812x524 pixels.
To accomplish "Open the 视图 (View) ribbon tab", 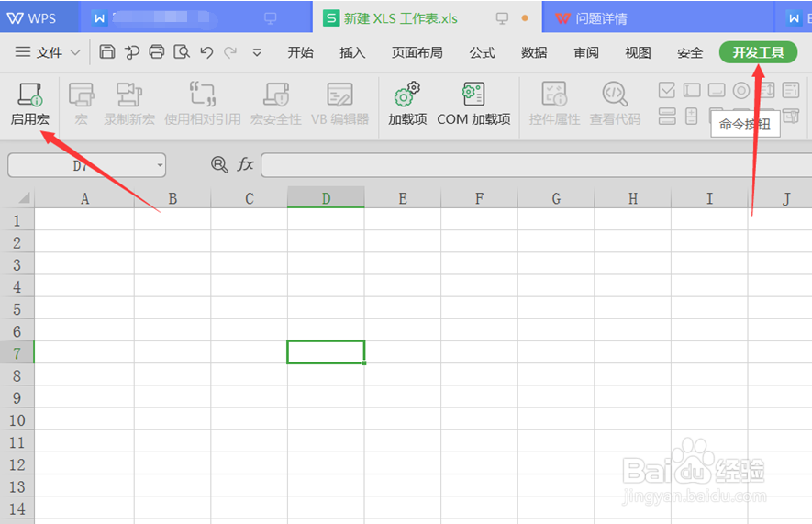I will pyautogui.click(x=638, y=52).
